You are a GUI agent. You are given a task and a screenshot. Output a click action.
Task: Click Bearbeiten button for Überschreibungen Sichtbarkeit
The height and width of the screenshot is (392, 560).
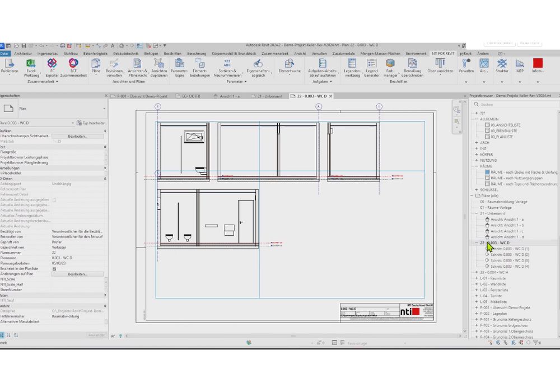click(77, 136)
